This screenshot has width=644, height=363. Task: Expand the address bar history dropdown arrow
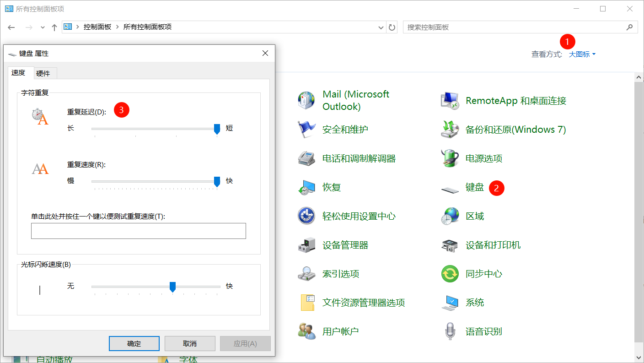click(381, 27)
